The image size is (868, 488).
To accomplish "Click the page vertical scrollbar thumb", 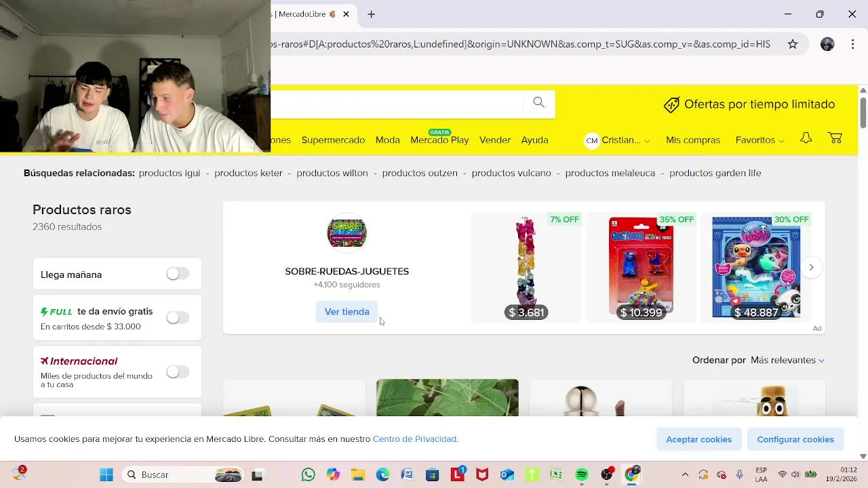I will point(863,112).
